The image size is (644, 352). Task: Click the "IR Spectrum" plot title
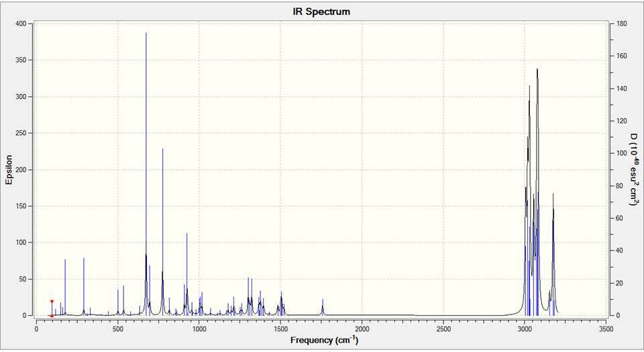pyautogui.click(x=321, y=11)
